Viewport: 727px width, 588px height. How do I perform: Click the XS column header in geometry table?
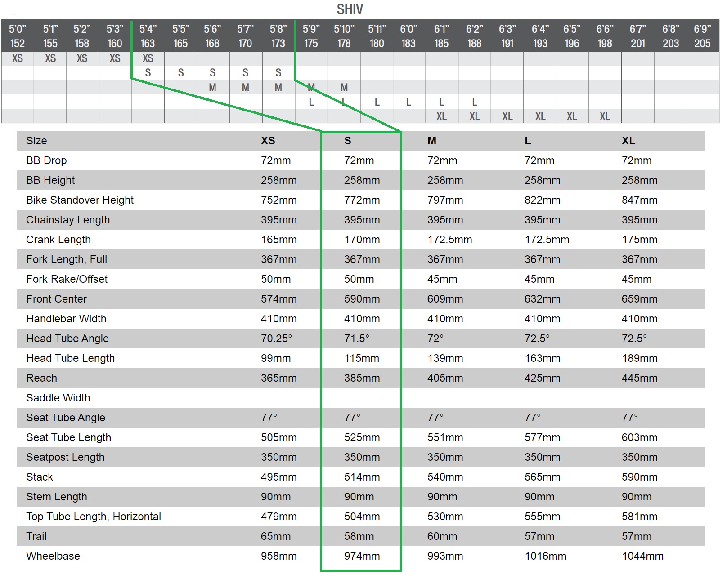click(268, 141)
